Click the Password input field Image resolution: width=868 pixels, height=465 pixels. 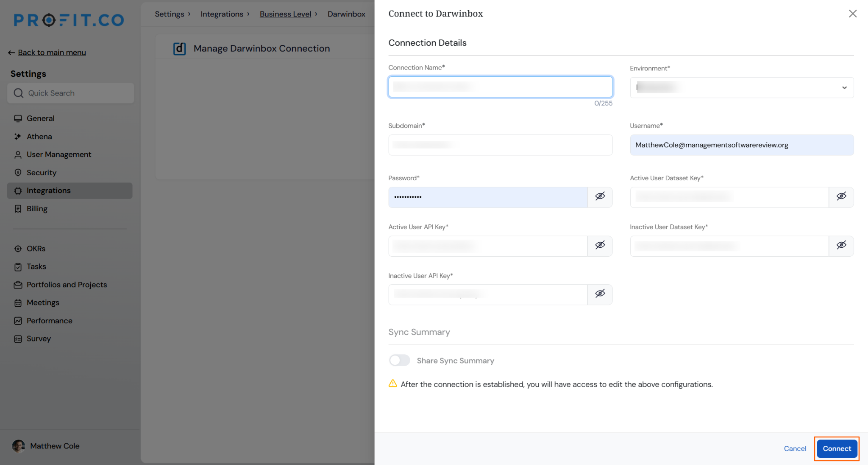(488, 197)
